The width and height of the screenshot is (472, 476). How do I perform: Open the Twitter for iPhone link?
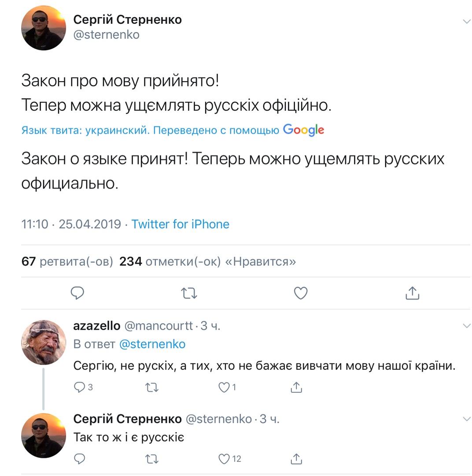tap(180, 224)
